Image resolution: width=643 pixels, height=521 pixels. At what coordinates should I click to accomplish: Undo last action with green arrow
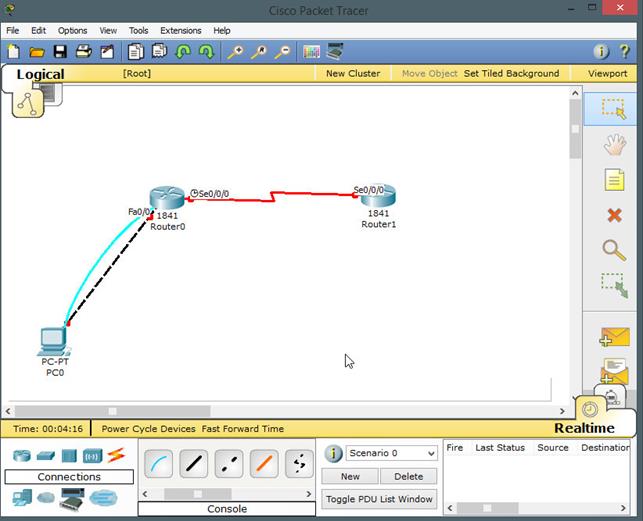[x=183, y=52]
